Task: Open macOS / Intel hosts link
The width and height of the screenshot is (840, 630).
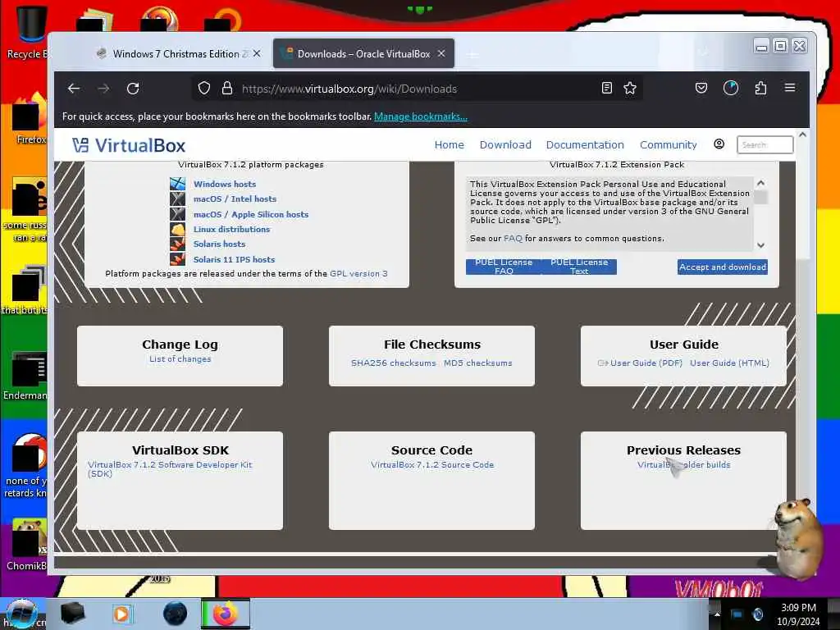Action: [235, 199]
